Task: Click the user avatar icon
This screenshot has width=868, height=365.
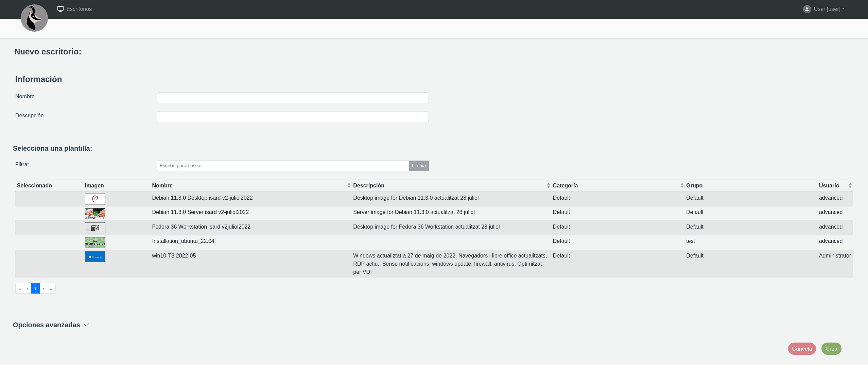Action: (807, 9)
